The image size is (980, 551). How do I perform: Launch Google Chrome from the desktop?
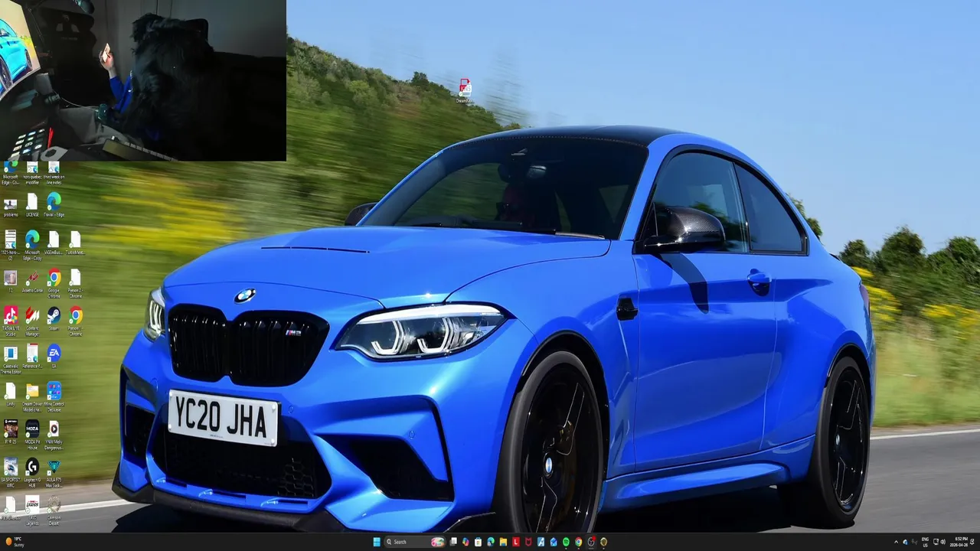54,282
